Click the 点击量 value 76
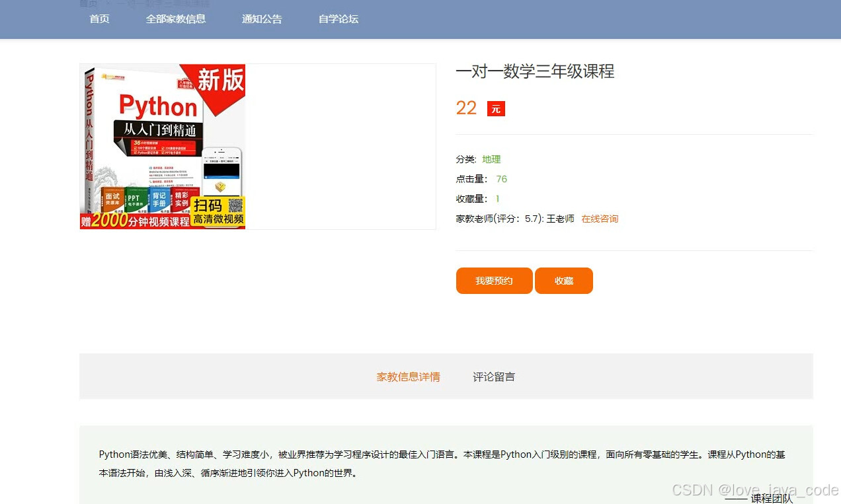The image size is (841, 504). (x=501, y=179)
